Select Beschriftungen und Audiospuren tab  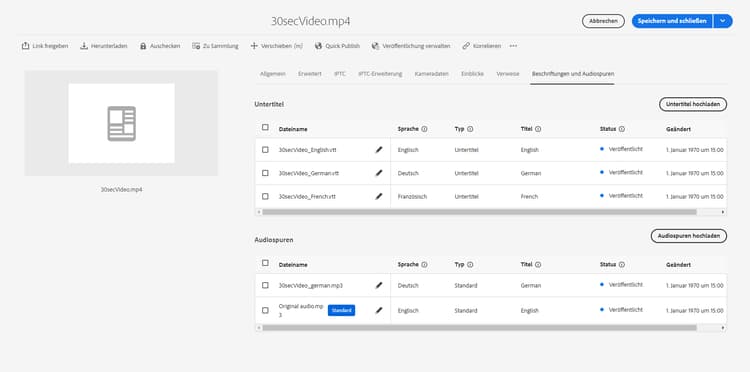pyautogui.click(x=573, y=74)
